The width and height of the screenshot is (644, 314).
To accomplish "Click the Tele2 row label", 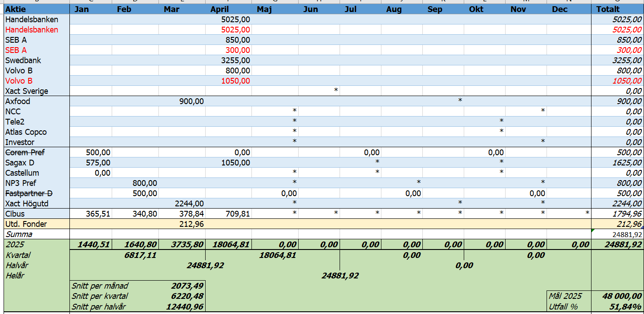I will click(x=15, y=122).
